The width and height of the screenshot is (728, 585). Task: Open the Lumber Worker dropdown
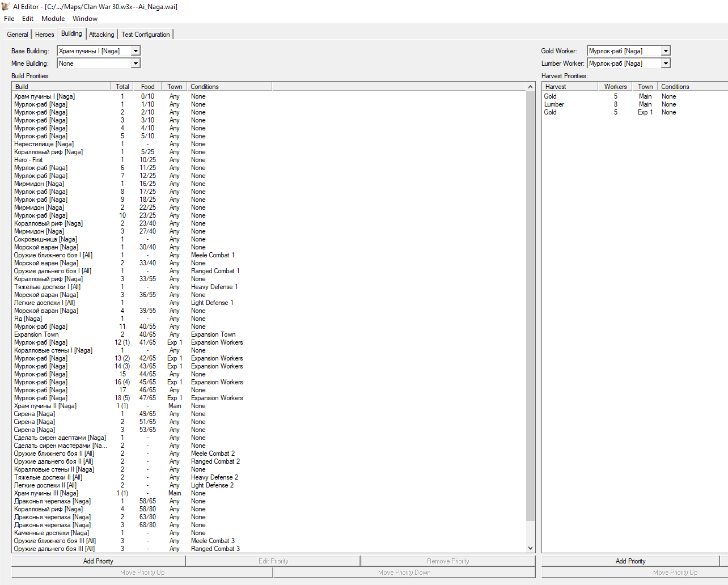(x=666, y=63)
